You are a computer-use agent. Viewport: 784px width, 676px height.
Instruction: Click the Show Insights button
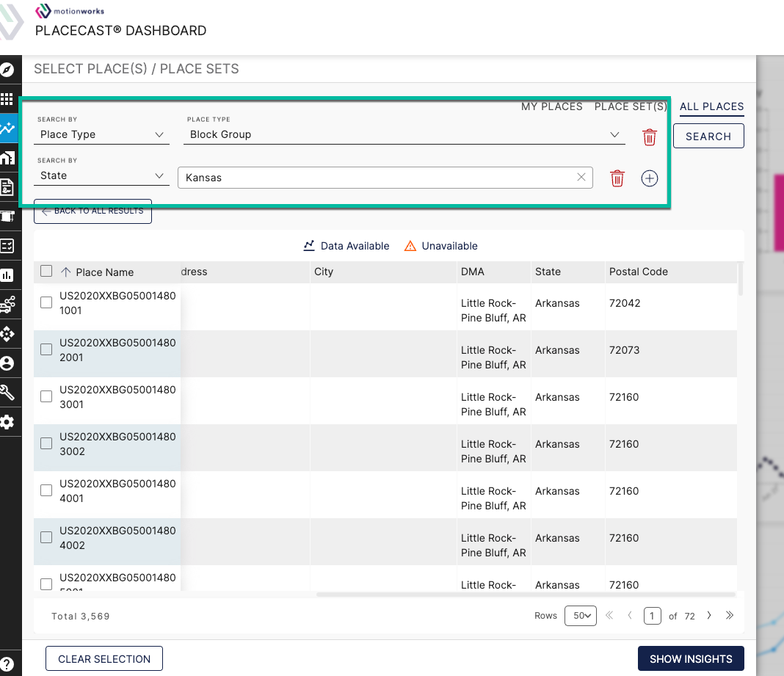[x=691, y=658]
